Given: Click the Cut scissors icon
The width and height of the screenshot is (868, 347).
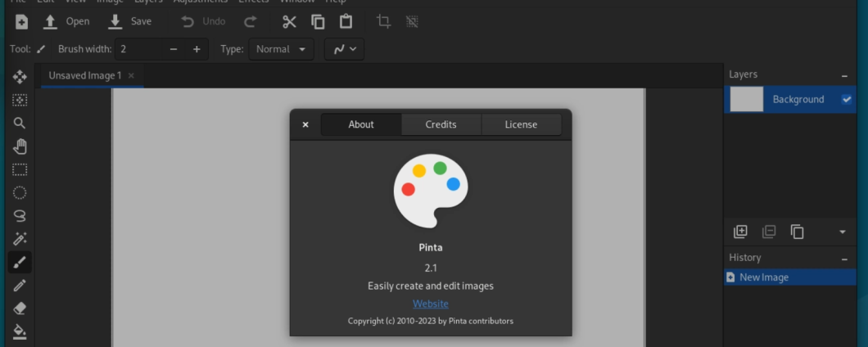Looking at the screenshot, I should pos(289,22).
